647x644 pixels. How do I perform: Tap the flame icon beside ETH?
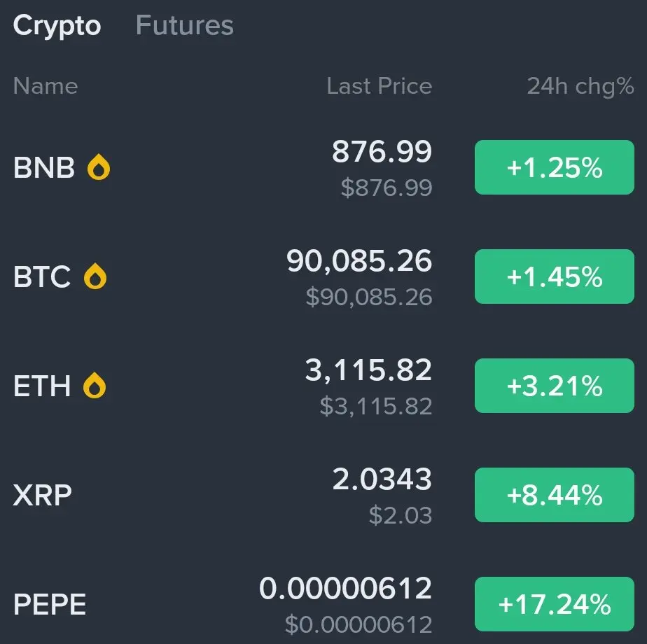point(95,385)
